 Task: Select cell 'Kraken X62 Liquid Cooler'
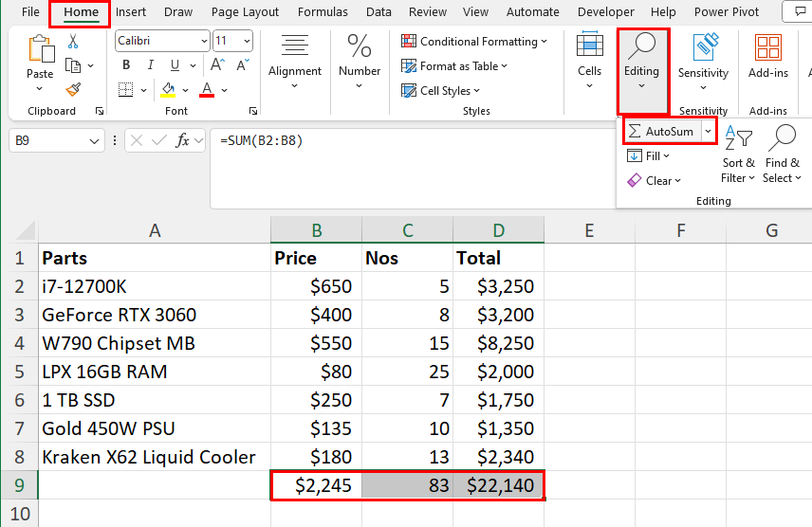[x=155, y=457]
